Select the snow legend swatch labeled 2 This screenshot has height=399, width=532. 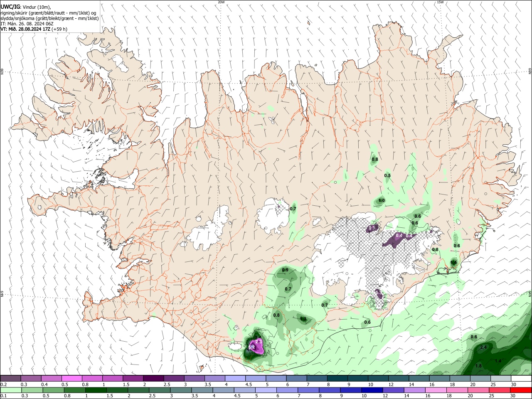(x=153, y=378)
